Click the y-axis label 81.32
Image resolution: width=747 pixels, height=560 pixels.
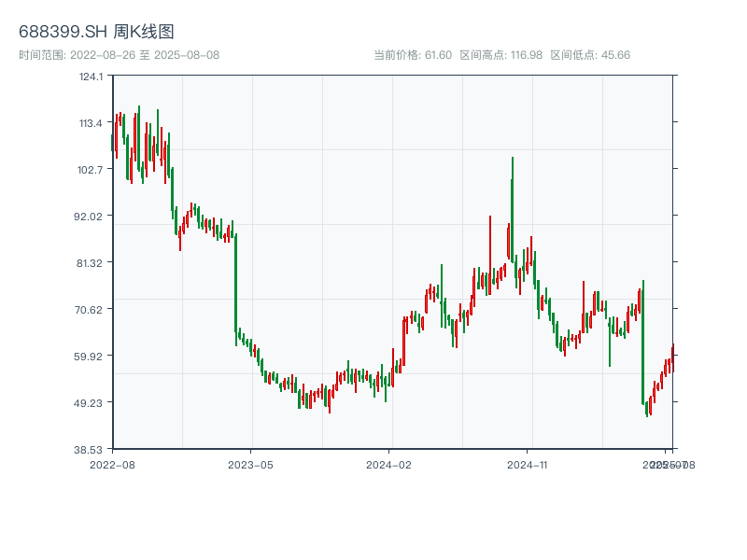click(x=90, y=263)
